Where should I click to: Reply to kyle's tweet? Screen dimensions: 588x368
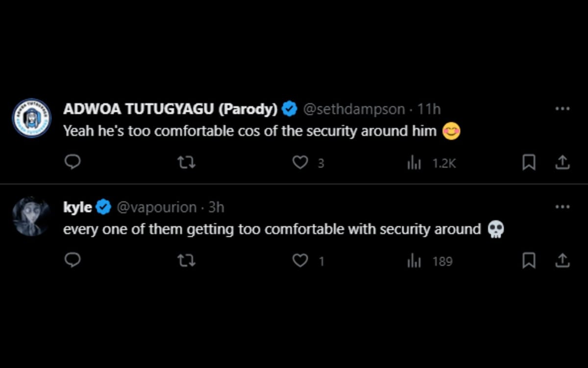73,261
